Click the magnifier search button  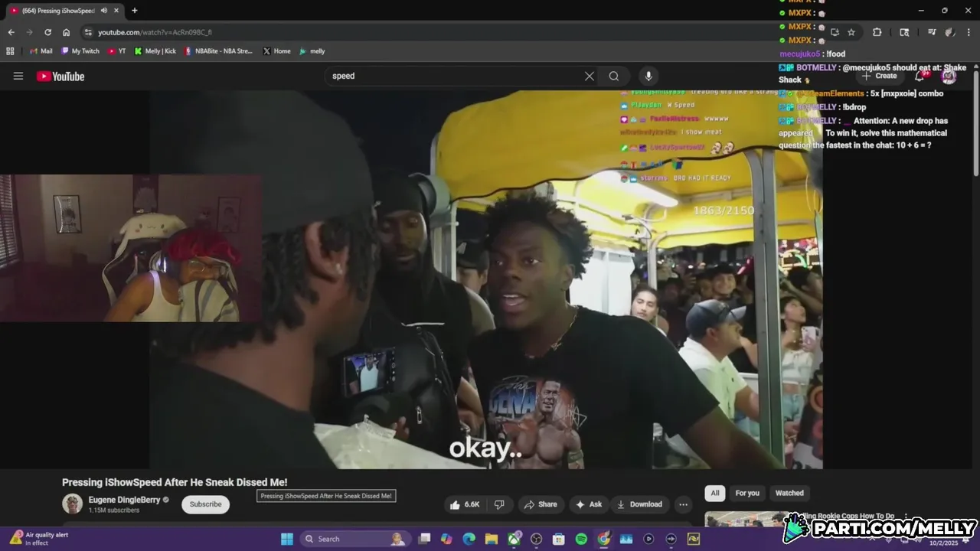click(x=614, y=76)
